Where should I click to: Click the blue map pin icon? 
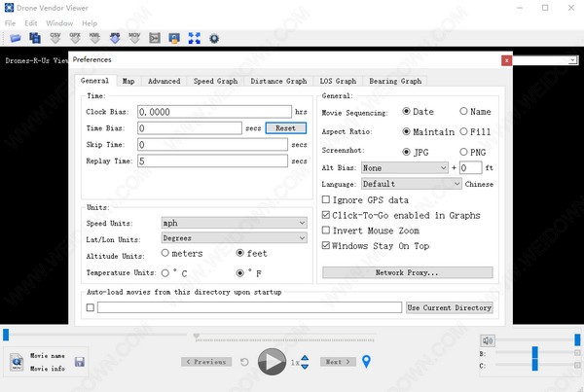[x=366, y=362]
